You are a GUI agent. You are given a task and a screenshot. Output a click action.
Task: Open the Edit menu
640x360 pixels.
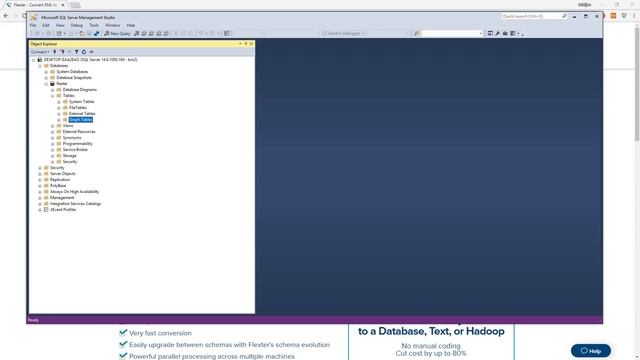click(46, 25)
